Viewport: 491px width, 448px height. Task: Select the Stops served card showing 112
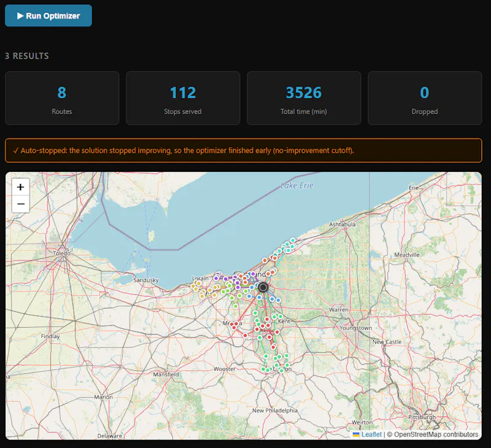point(183,98)
